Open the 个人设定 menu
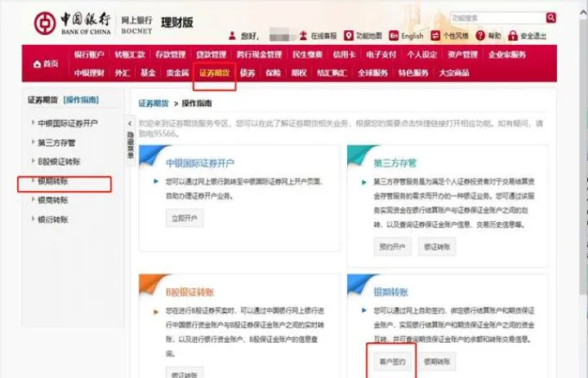The height and width of the screenshot is (378, 588). 422,55
